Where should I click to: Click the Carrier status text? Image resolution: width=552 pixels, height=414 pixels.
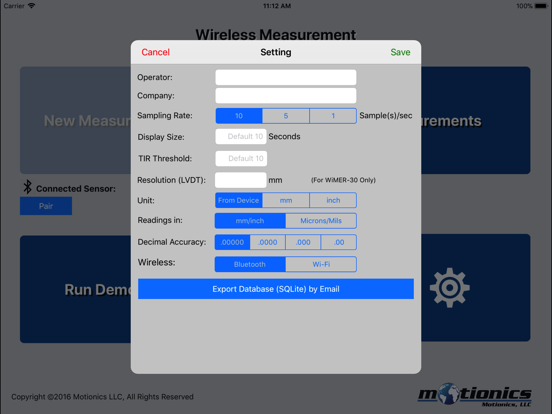point(14,6)
